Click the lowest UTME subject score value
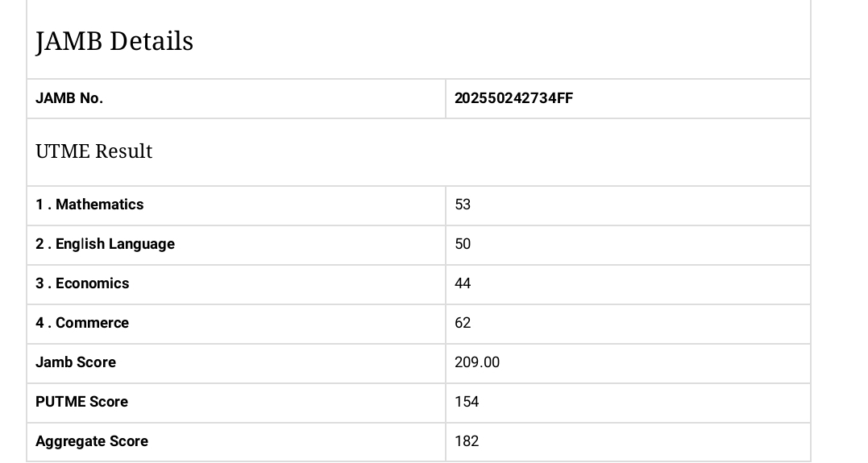The height and width of the screenshot is (463, 868). click(x=463, y=283)
